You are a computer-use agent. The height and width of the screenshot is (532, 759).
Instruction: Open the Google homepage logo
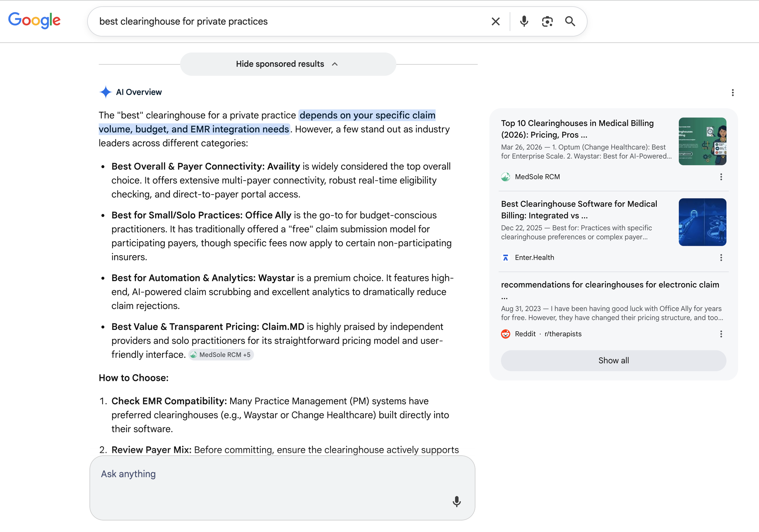click(x=34, y=21)
